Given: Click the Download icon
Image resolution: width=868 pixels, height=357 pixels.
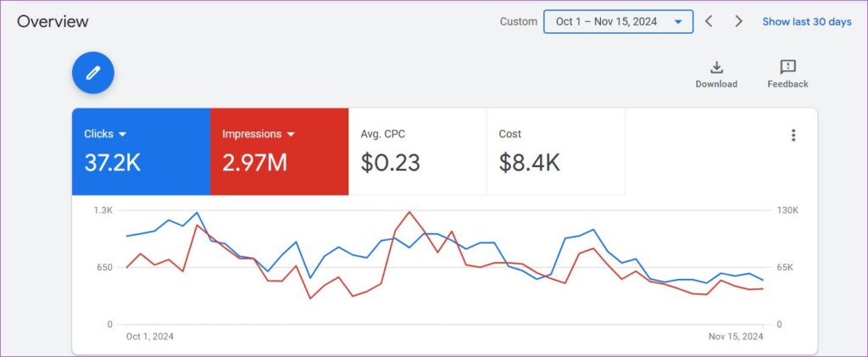Looking at the screenshot, I should [716, 68].
